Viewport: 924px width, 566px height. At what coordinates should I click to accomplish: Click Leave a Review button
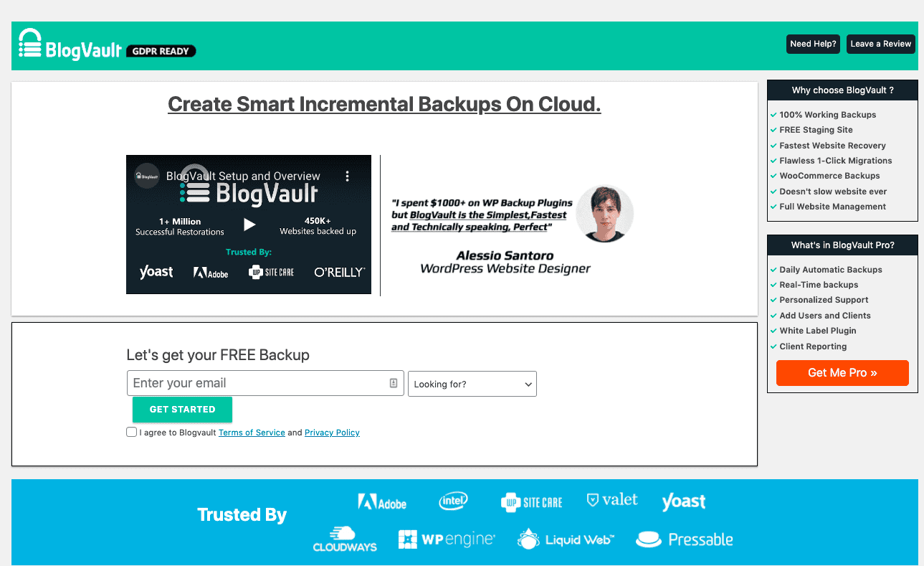click(x=880, y=44)
